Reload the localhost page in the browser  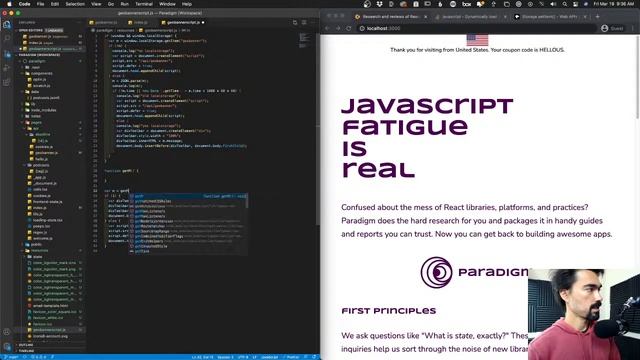coord(349,28)
